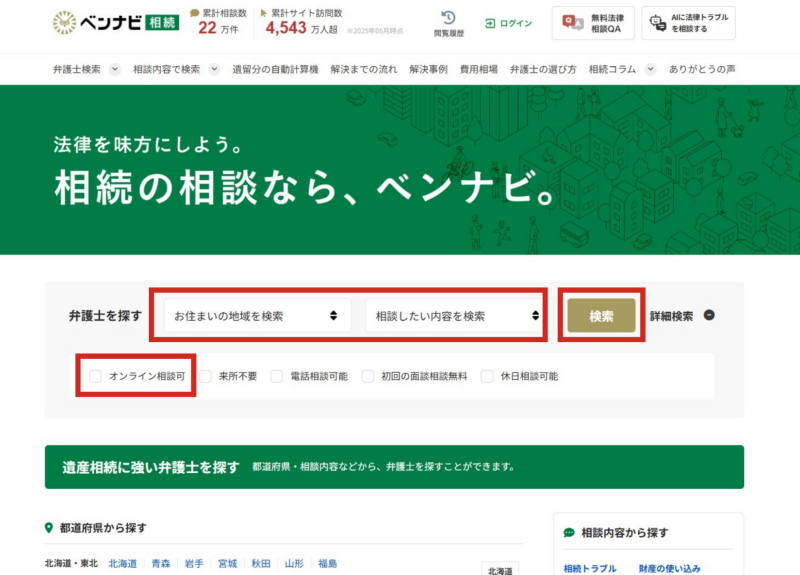Screen dimensions: 800x575
Task: Open 財産の使い込み consultation link
Action: [x=669, y=568]
